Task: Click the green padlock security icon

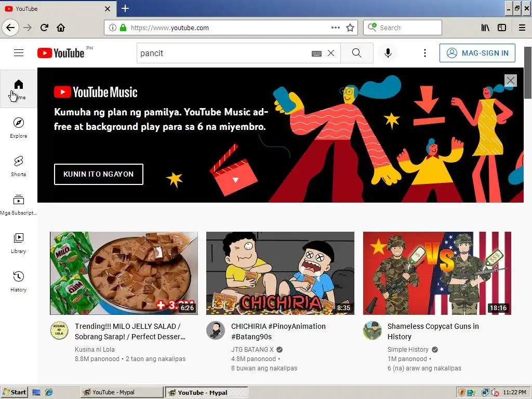Action: coord(123,28)
